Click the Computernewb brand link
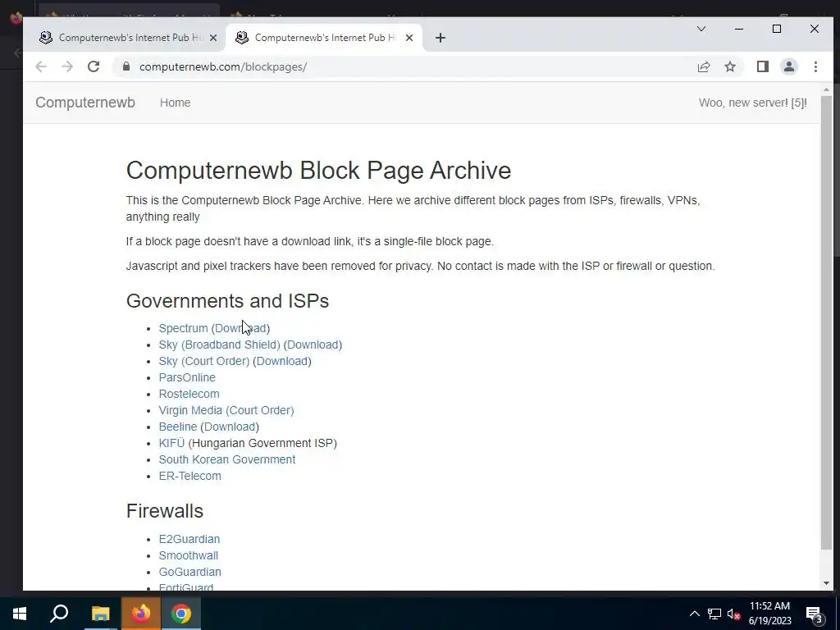This screenshot has height=630, width=840. [x=85, y=103]
